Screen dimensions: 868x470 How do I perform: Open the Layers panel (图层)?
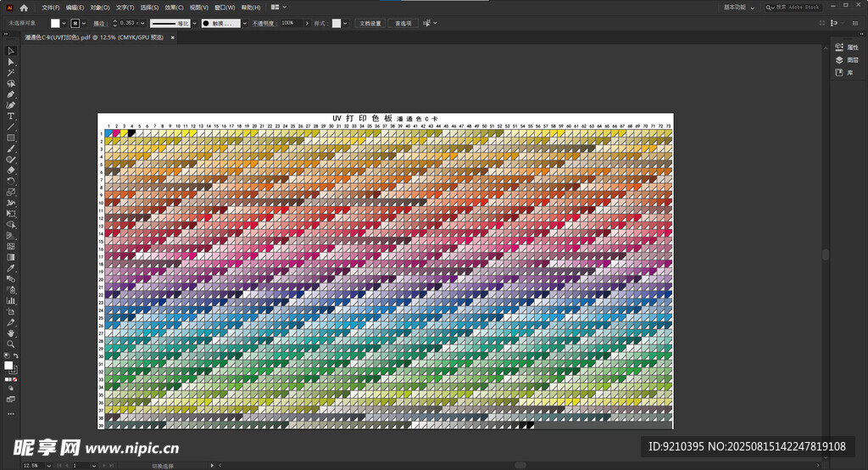tap(847, 60)
